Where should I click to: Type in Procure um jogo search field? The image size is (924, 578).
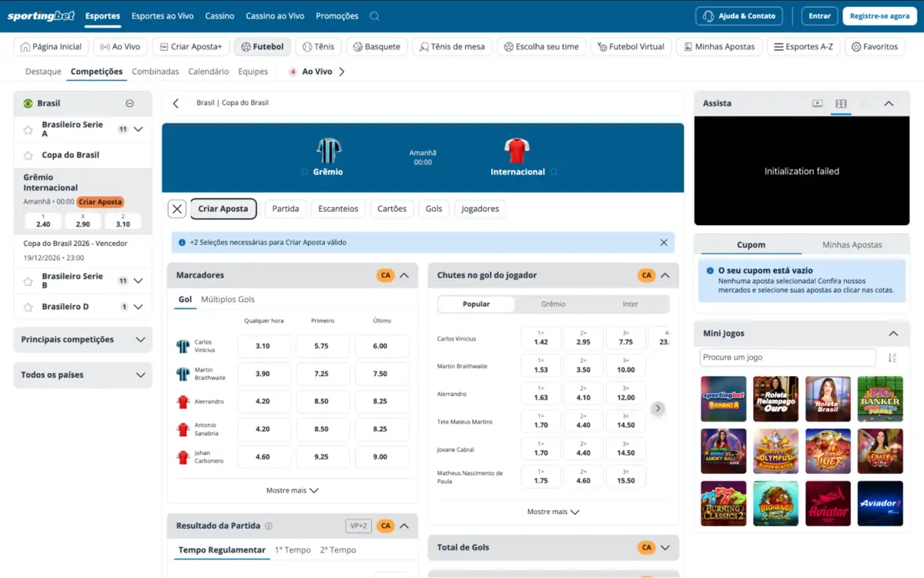pyautogui.click(x=788, y=358)
